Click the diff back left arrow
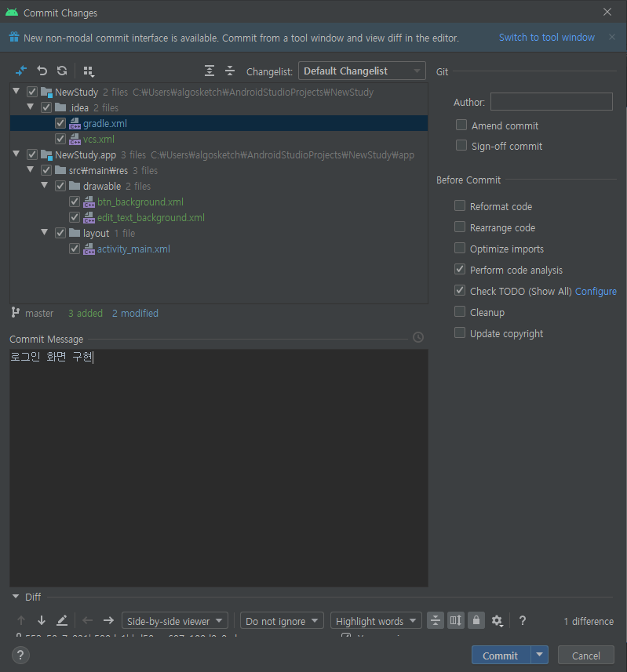The image size is (627, 672). pos(87,620)
